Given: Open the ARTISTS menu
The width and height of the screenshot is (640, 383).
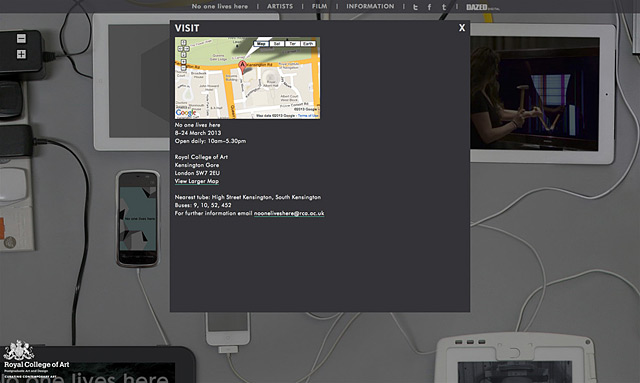Looking at the screenshot, I should [280, 7].
